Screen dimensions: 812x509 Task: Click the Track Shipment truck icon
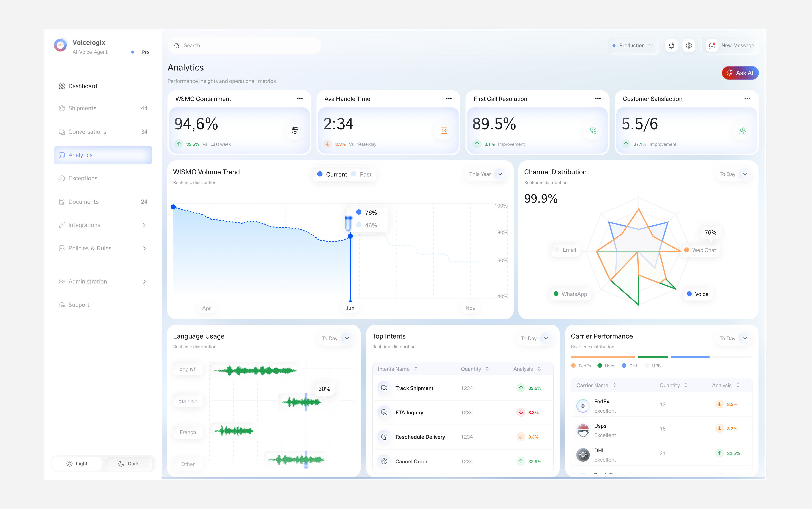click(x=384, y=388)
